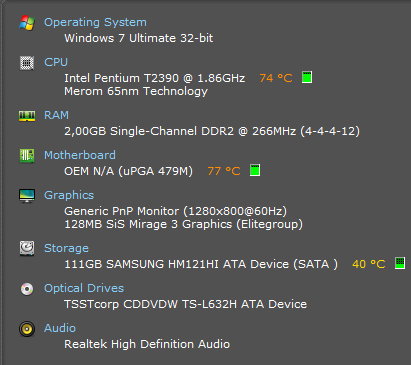Viewport: 411px width, 365px height.
Task: Open the Storage section heading
Action: point(66,248)
